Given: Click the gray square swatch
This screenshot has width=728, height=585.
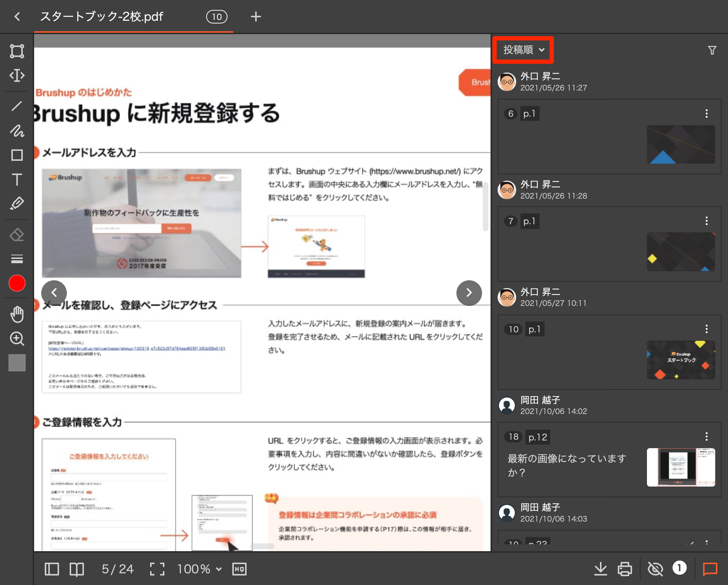Looking at the screenshot, I should coord(17,363).
